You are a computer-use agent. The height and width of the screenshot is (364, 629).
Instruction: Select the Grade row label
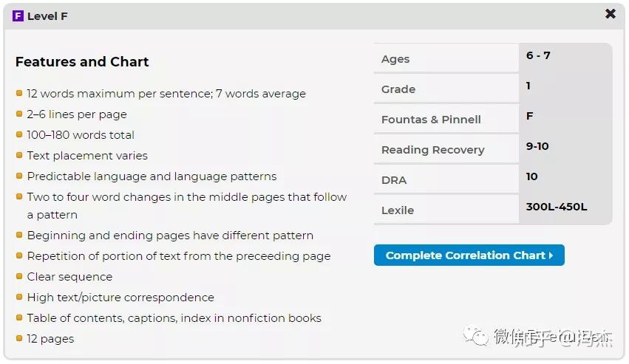pos(398,89)
